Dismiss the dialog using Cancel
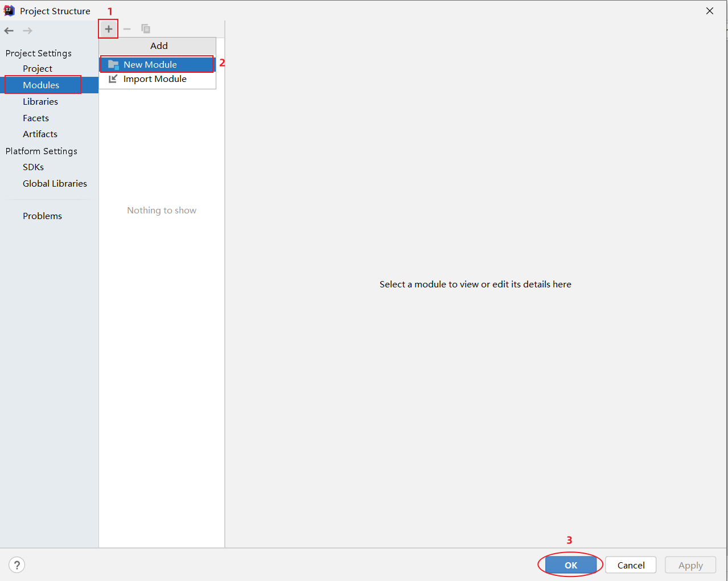This screenshot has width=728, height=581. pyautogui.click(x=630, y=564)
